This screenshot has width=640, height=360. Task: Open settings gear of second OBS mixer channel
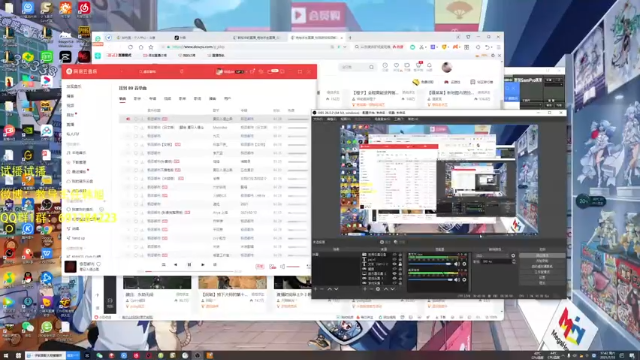pyautogui.click(x=464, y=280)
